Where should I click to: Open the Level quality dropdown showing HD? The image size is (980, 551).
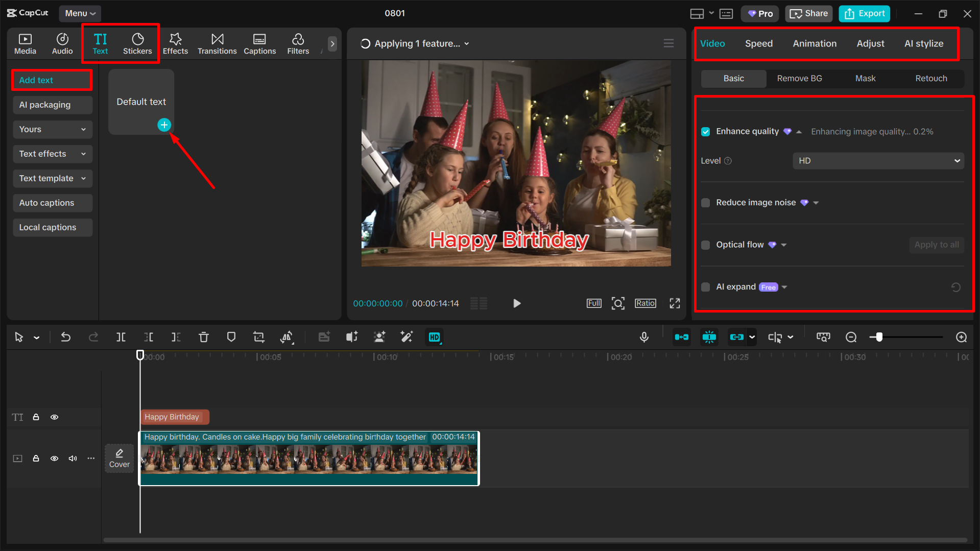[x=877, y=160]
